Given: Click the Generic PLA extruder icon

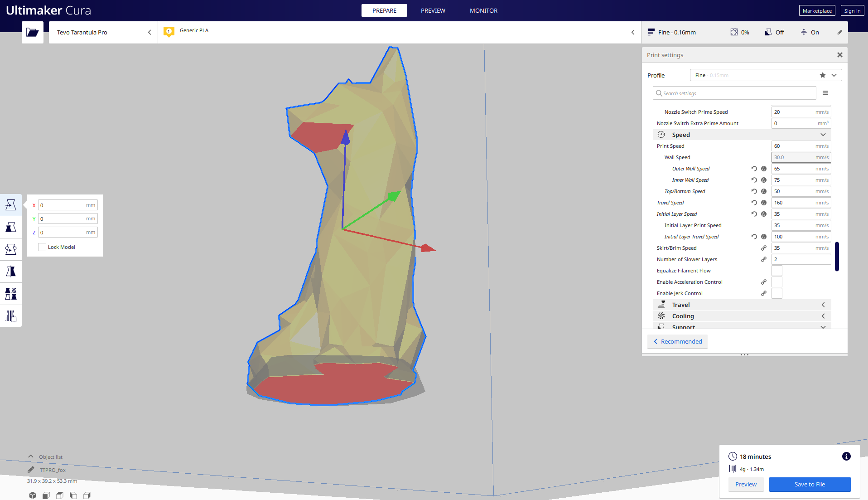Looking at the screenshot, I should 169,32.
